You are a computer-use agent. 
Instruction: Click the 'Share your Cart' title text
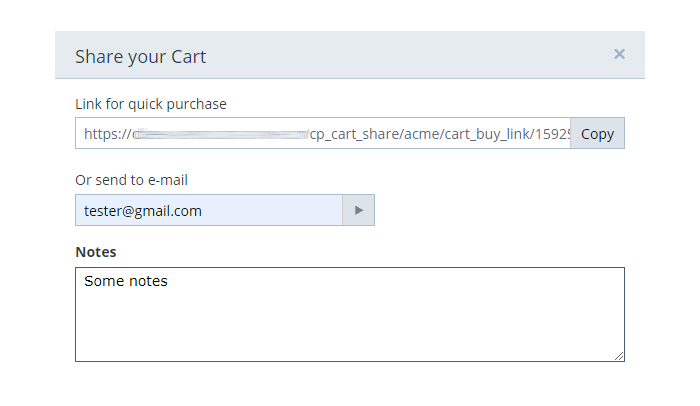point(140,57)
